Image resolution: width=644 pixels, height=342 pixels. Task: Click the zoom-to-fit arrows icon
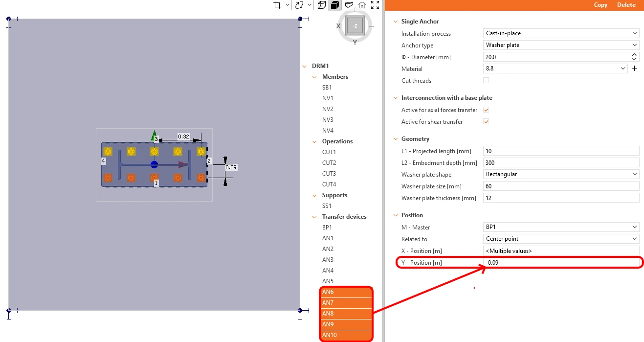(x=375, y=5)
